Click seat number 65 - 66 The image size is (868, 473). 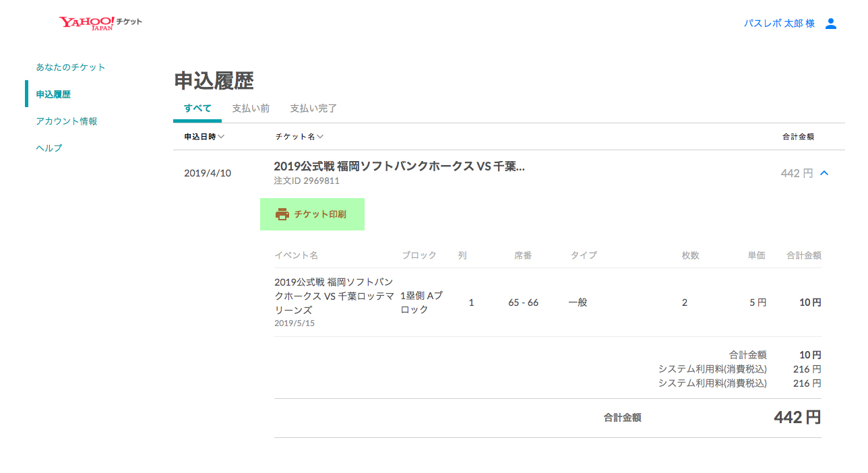[524, 303]
